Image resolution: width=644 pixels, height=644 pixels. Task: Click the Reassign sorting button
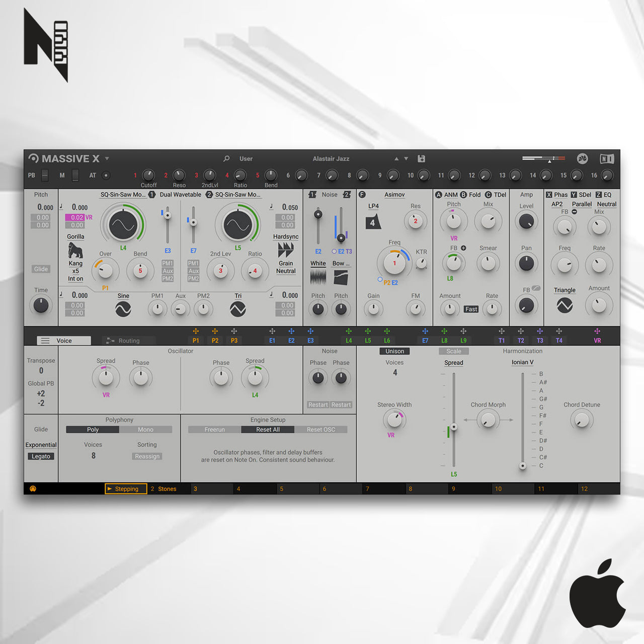point(147,456)
